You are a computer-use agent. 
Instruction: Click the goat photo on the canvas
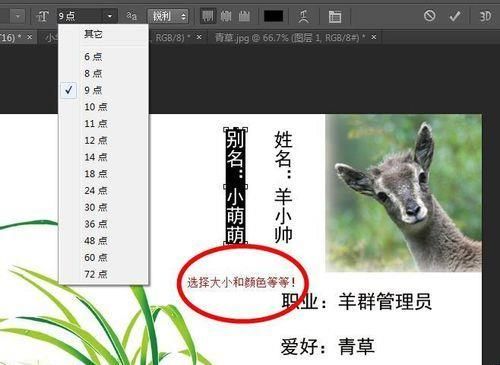click(x=404, y=193)
